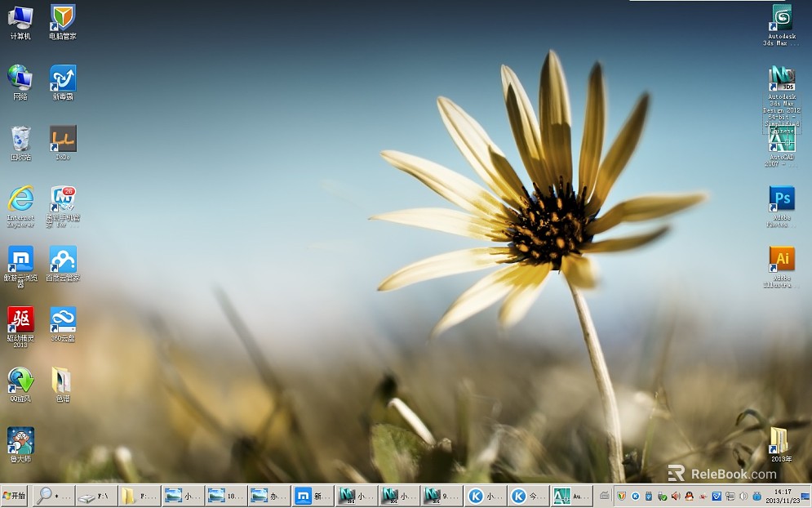This screenshot has height=508, width=812.
Task: Select the Autodesk 3ds Max Design 2012 shortcut
Action: tap(782, 80)
